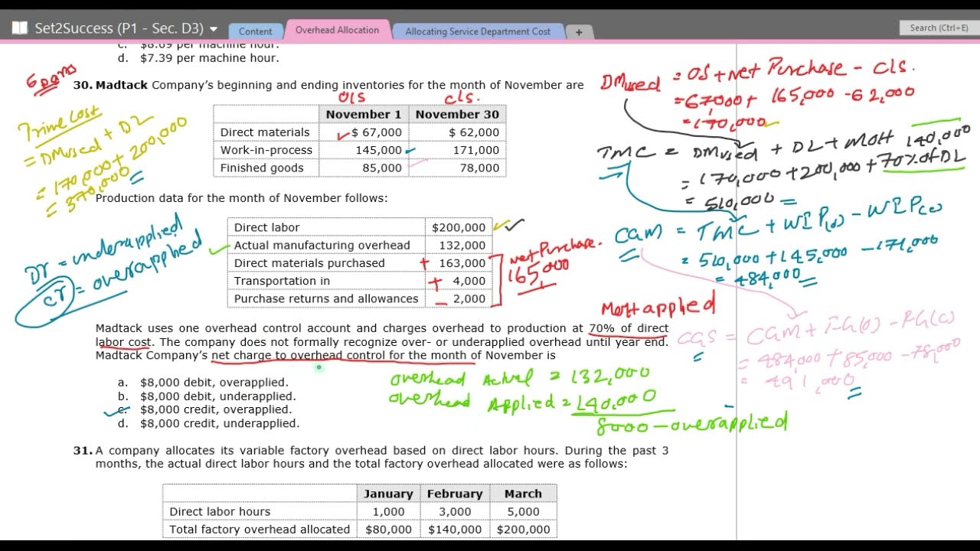Click the Actual manufacturing overhead label
The image size is (980, 551).
click(x=322, y=245)
